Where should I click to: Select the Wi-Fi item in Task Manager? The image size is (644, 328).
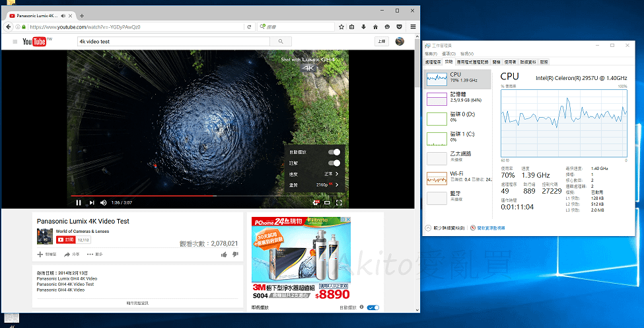[x=457, y=179]
